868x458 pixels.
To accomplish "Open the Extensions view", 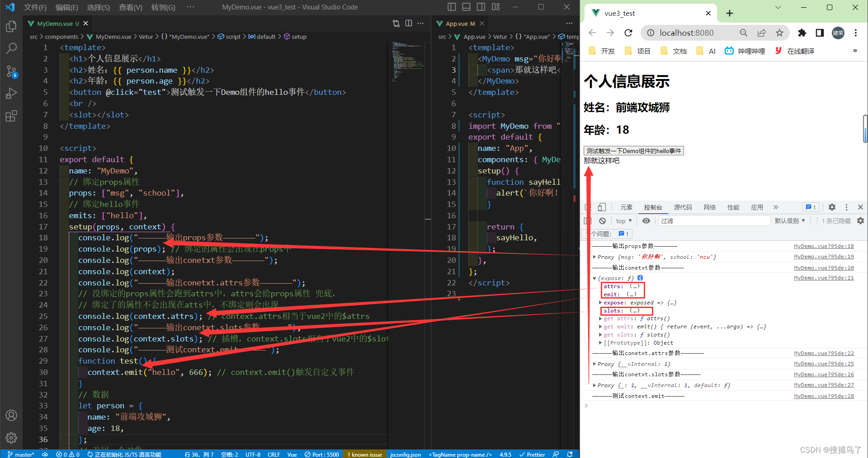I will coord(11,116).
